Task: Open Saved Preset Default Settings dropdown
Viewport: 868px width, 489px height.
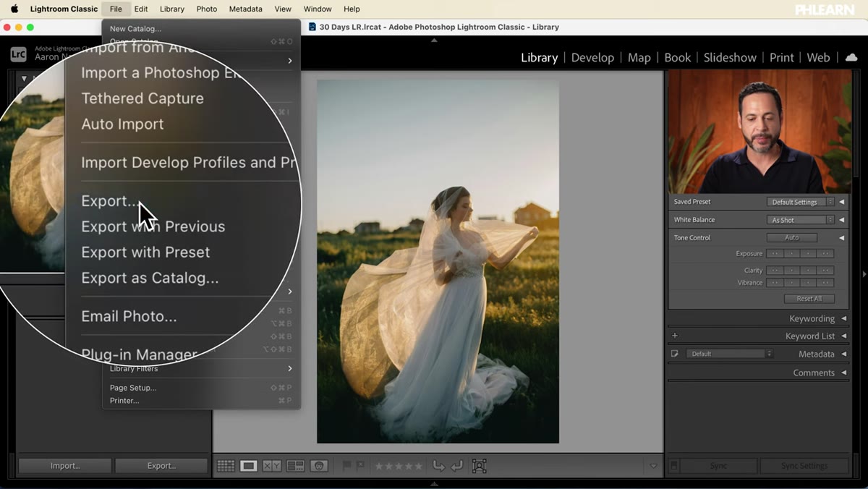Action: coord(800,202)
